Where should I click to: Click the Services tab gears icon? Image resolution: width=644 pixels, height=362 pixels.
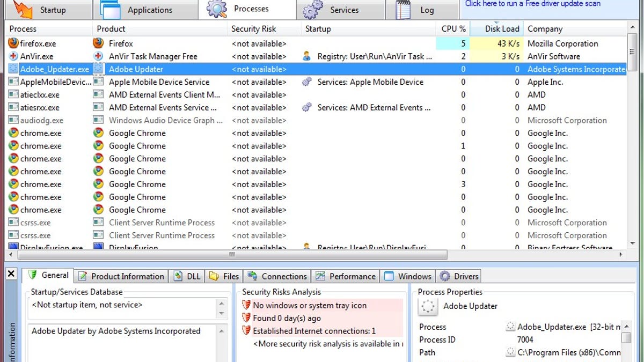click(313, 9)
